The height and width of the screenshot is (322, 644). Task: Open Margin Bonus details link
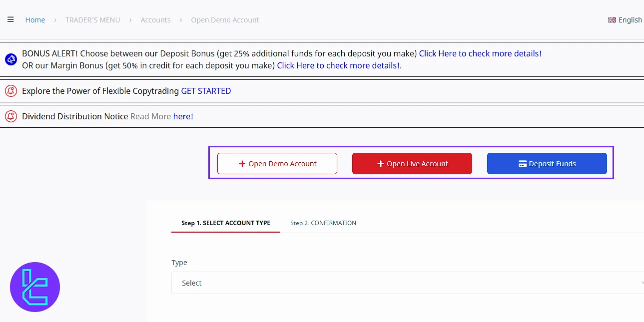click(338, 65)
